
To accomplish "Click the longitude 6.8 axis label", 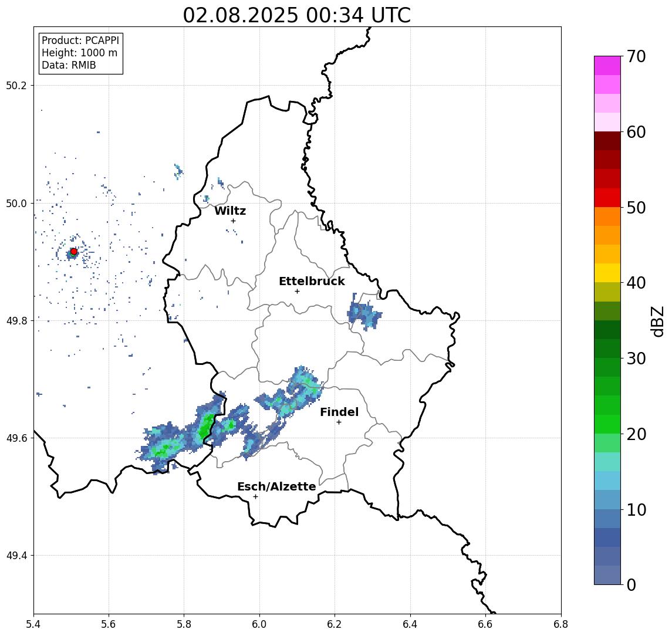I will (561, 624).
